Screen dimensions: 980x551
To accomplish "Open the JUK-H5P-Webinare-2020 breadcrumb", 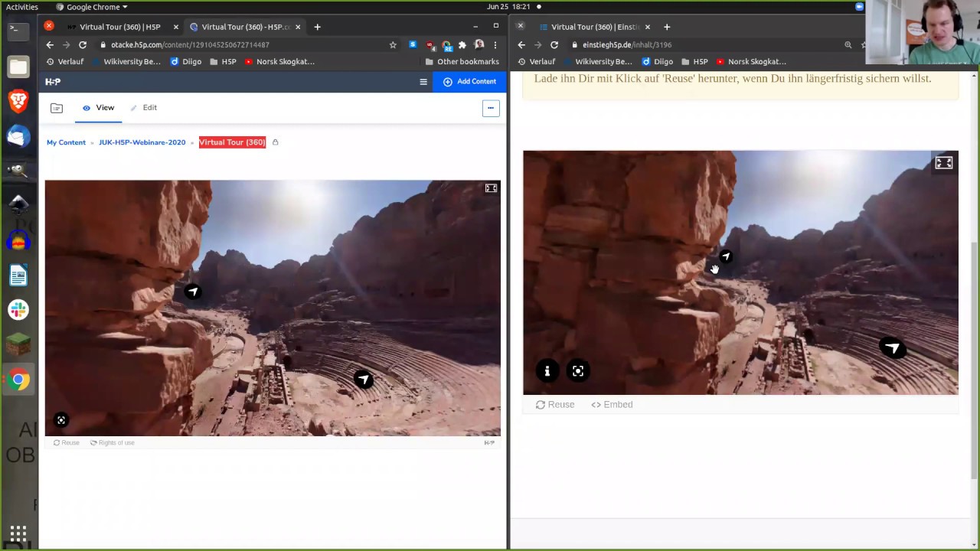I will point(142,142).
